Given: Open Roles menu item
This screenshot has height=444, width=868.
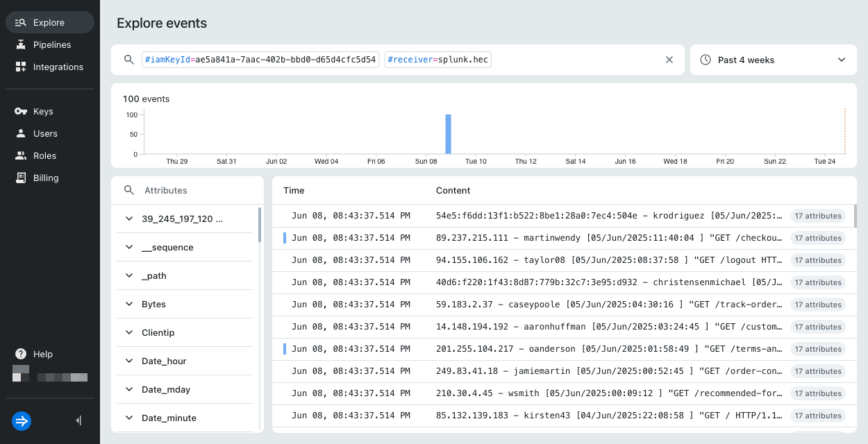Looking at the screenshot, I should [x=50, y=155].
